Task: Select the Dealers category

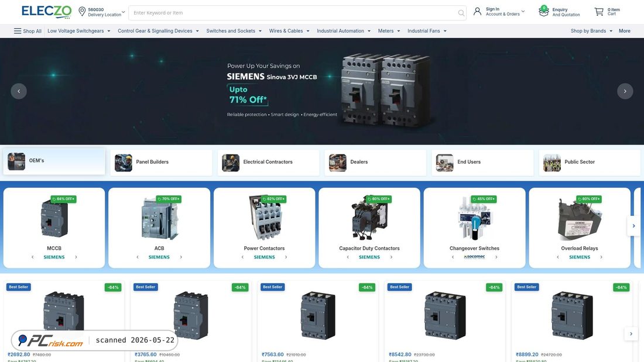Action: pyautogui.click(x=375, y=162)
